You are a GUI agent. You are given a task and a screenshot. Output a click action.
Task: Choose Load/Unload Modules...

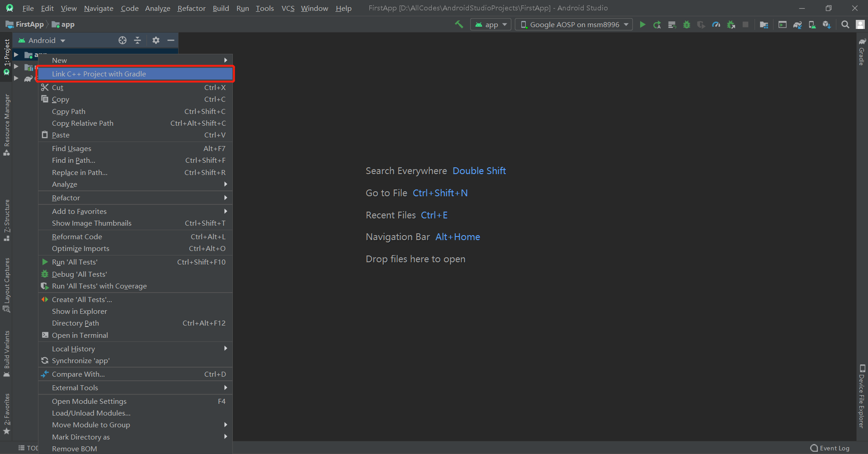(135, 413)
